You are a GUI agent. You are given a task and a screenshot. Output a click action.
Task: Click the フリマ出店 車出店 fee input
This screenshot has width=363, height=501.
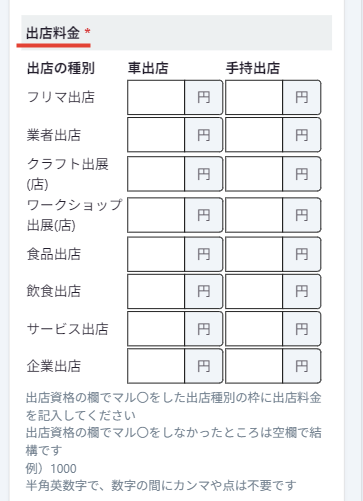click(156, 97)
